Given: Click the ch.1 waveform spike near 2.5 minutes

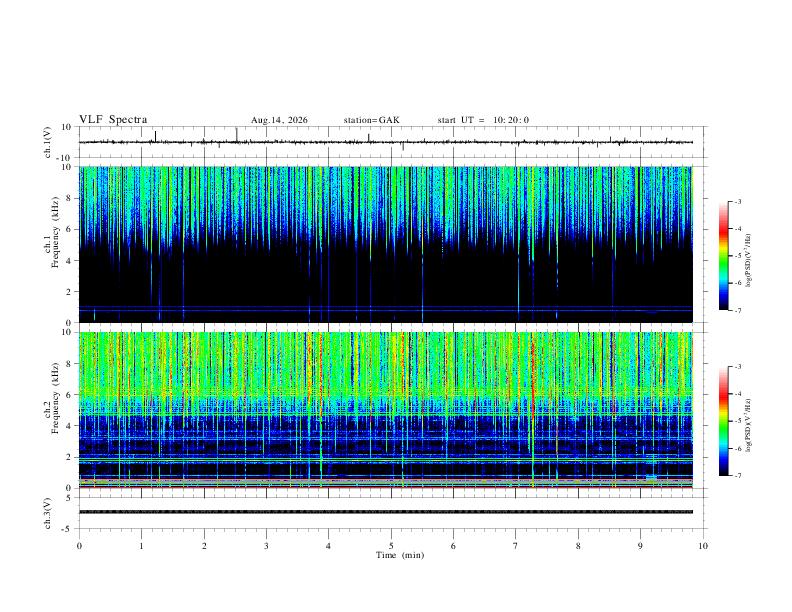Looking at the screenshot, I should [237, 135].
